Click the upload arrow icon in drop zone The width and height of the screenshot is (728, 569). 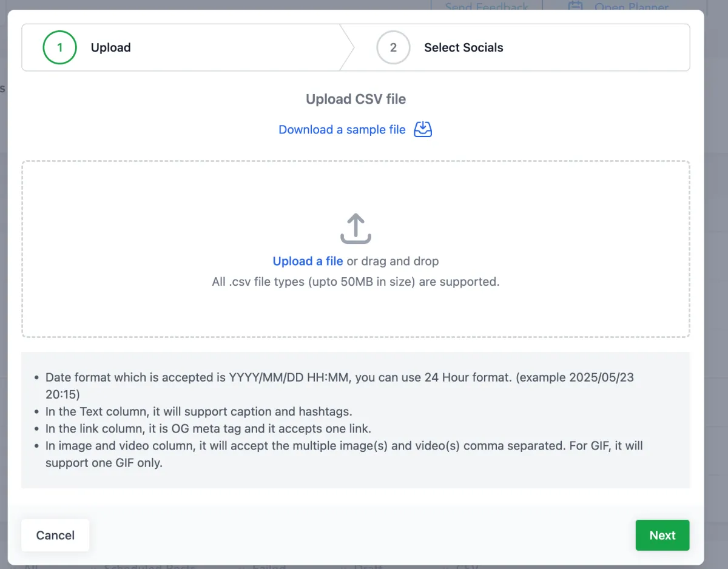pyautogui.click(x=356, y=228)
